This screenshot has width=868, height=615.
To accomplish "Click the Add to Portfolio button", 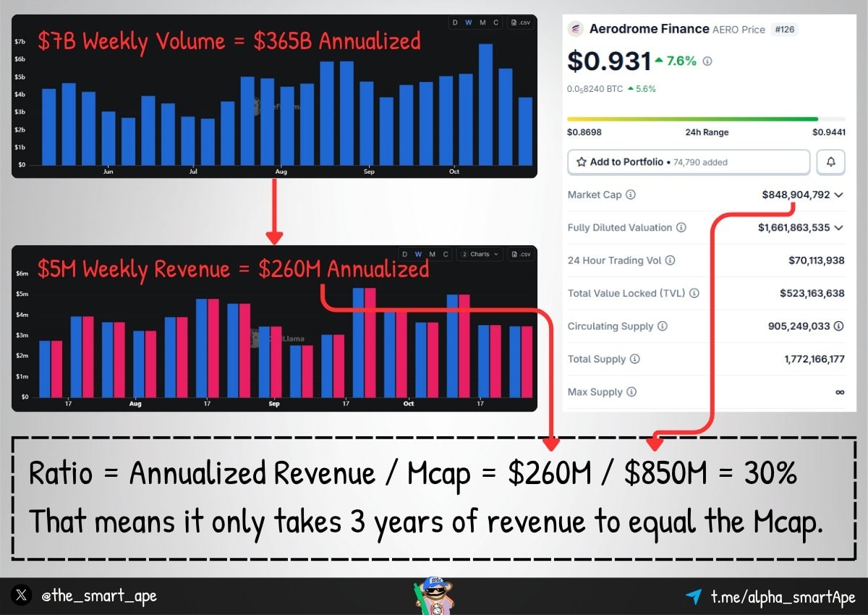I will coord(688,161).
